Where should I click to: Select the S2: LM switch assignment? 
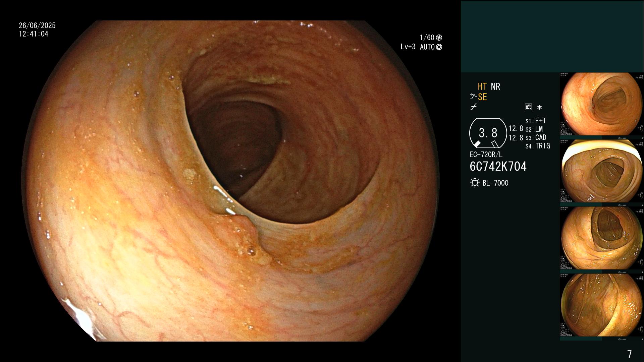534,129
